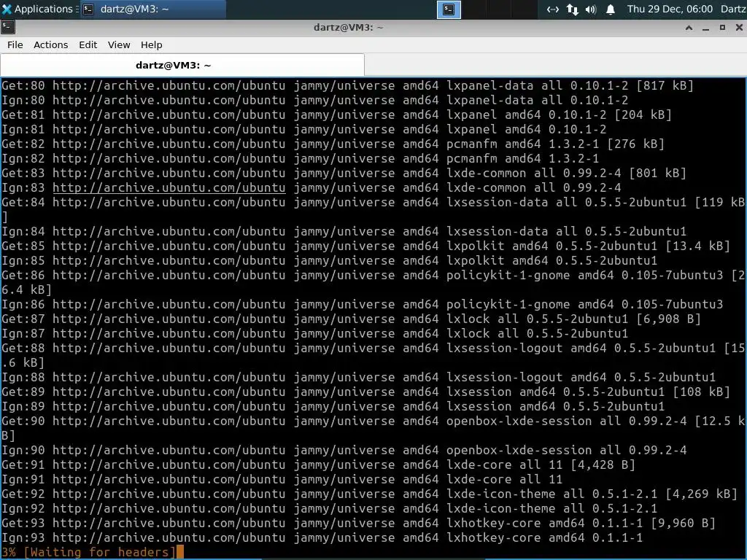The height and width of the screenshot is (560, 747).
Task: Click 'pcmanfm' on the Get:82 line
Action: 472,144
